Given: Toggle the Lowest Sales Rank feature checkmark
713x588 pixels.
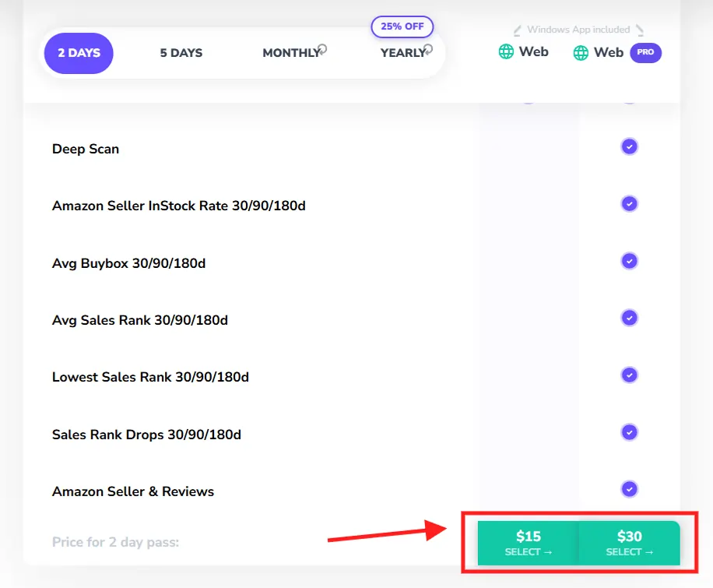Looking at the screenshot, I should point(630,375).
